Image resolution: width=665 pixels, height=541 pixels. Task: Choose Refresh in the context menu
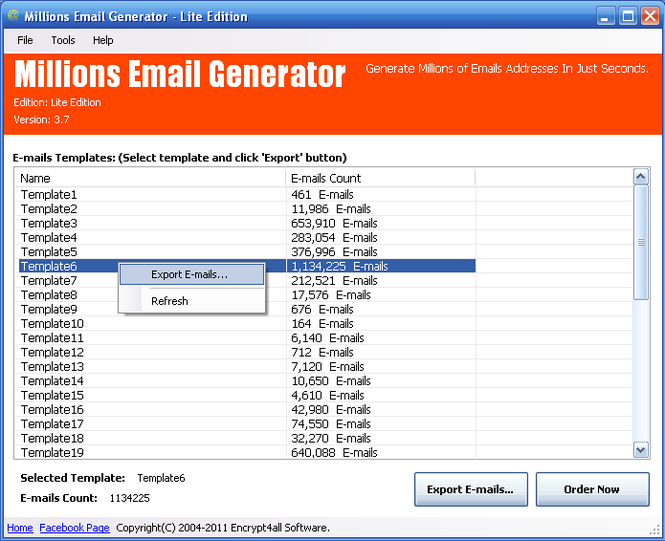click(x=192, y=301)
